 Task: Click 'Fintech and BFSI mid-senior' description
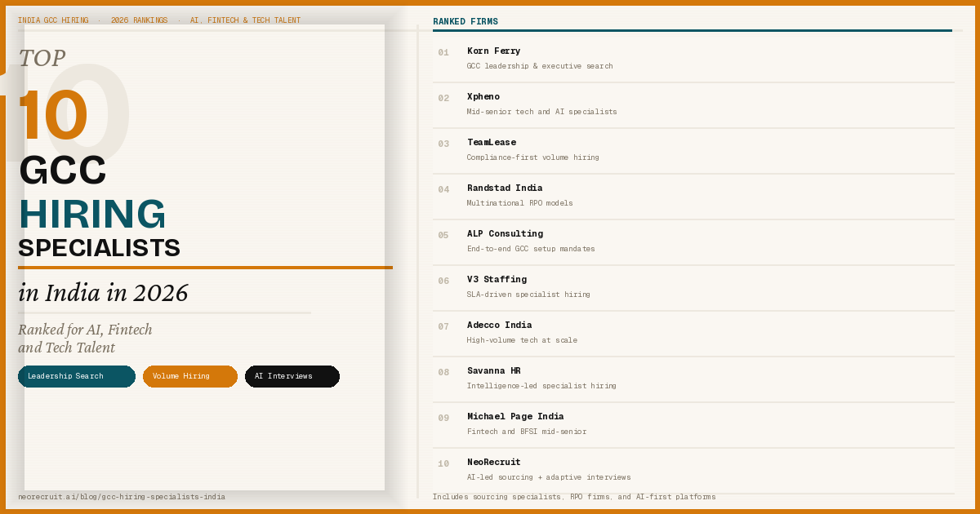527,432
